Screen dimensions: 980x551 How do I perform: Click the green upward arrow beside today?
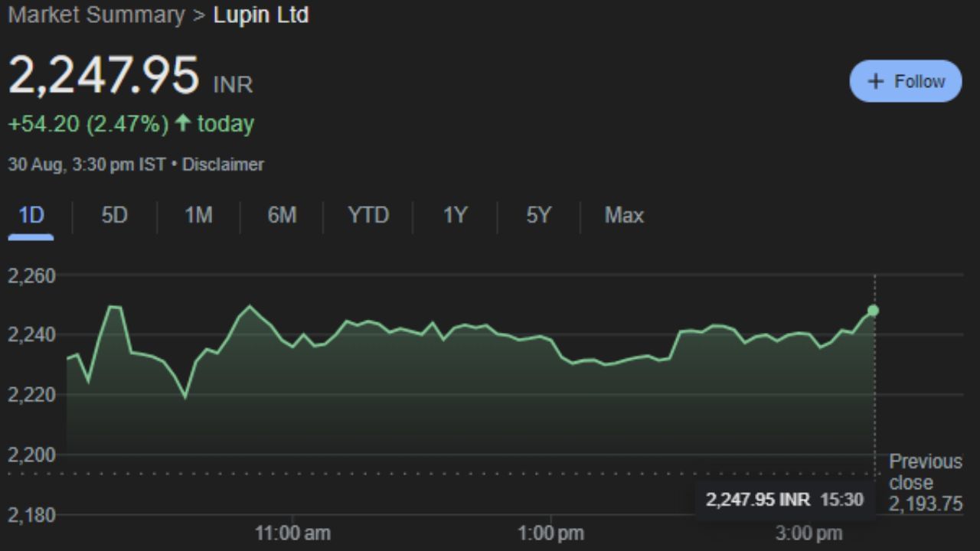181,123
